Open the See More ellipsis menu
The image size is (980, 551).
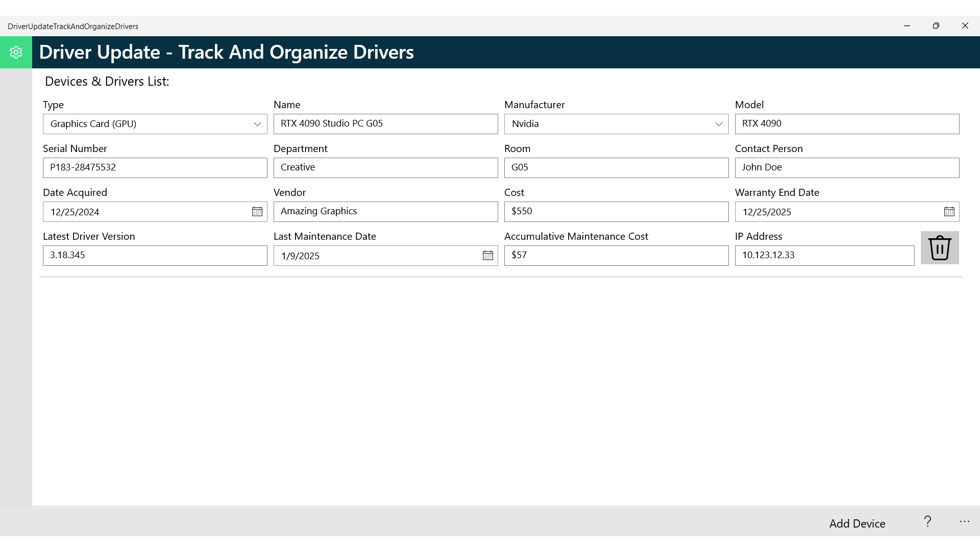[x=965, y=521]
